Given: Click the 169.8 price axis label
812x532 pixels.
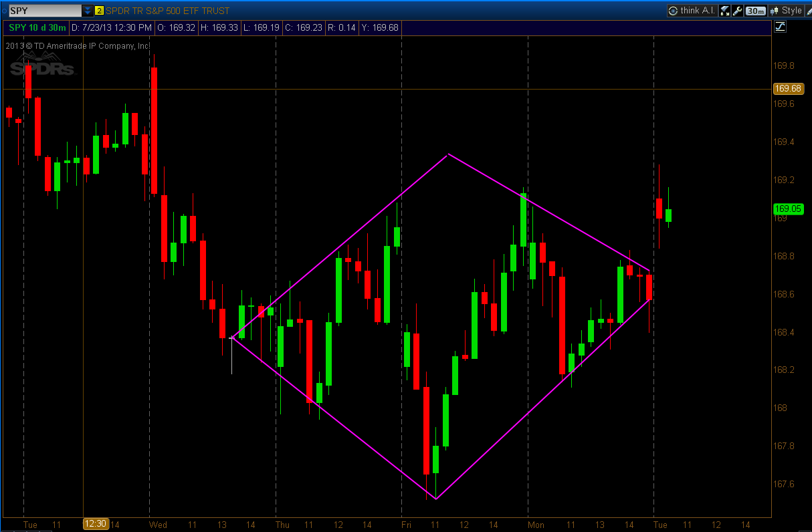Looking at the screenshot, I should click(784, 66).
